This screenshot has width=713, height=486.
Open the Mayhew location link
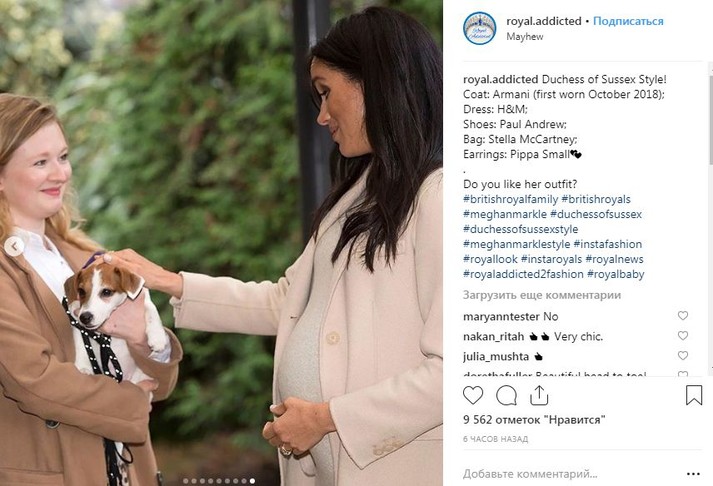tap(525, 36)
